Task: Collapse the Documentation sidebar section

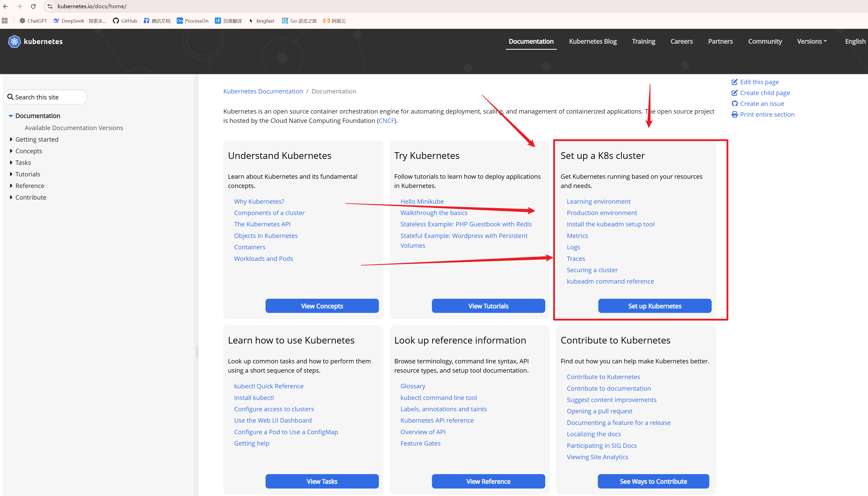Action: (x=11, y=116)
